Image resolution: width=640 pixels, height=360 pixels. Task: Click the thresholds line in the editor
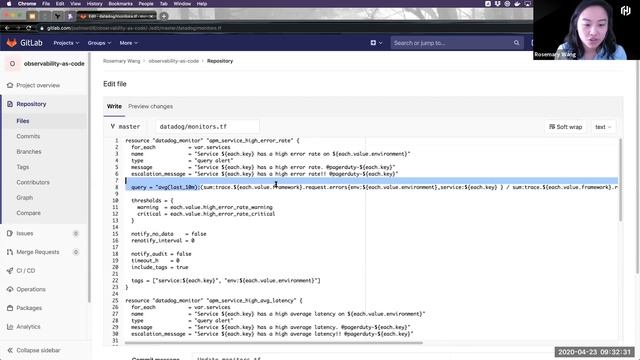click(x=152, y=200)
